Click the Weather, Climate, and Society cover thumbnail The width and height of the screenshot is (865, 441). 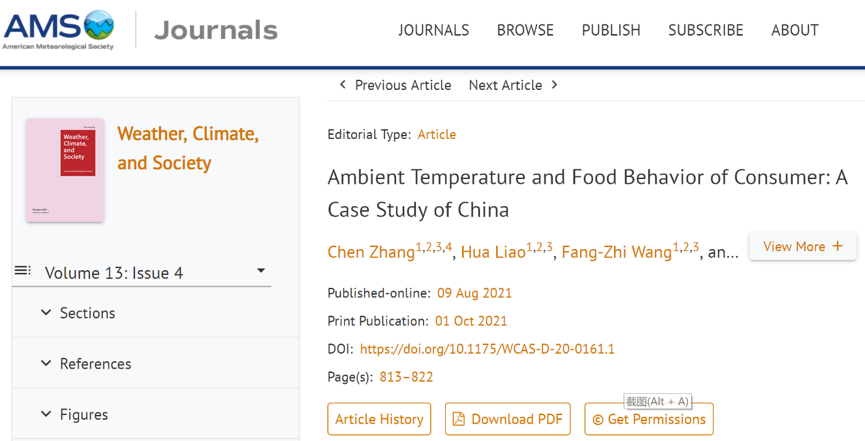65,170
